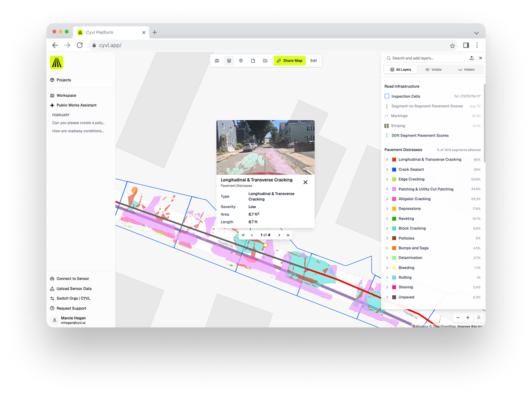Click the file document icon in toolbar
Screen dimensions: 532x397
coord(253,61)
